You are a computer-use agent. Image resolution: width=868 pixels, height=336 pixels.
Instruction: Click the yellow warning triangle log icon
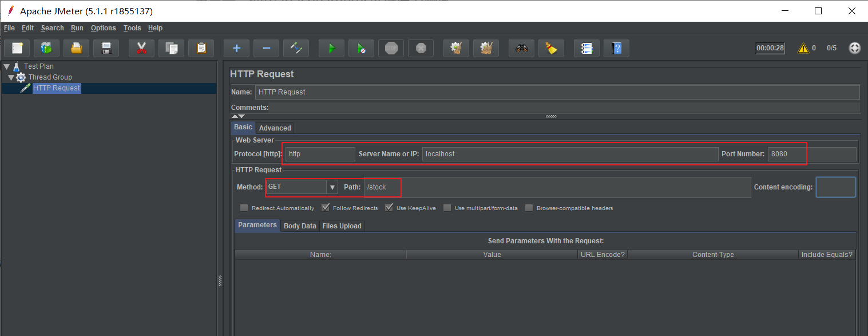point(803,48)
